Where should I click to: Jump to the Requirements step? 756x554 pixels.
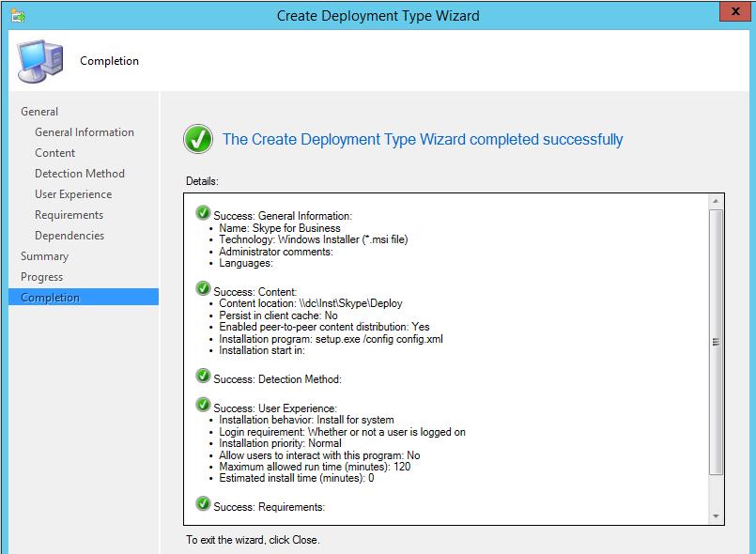coord(69,215)
